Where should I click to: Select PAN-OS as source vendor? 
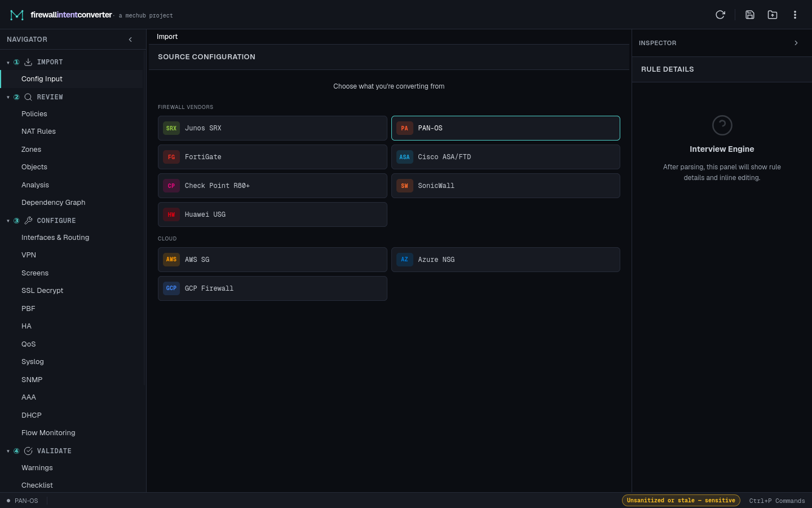click(x=506, y=128)
